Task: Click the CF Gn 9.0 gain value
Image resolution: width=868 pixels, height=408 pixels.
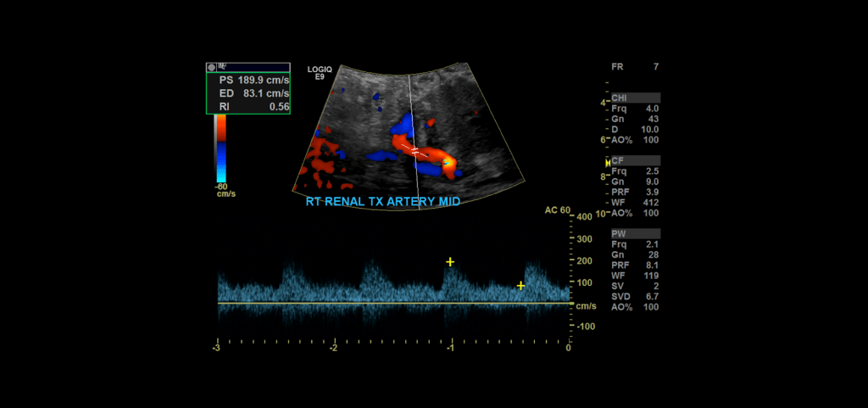Action: coord(651,182)
